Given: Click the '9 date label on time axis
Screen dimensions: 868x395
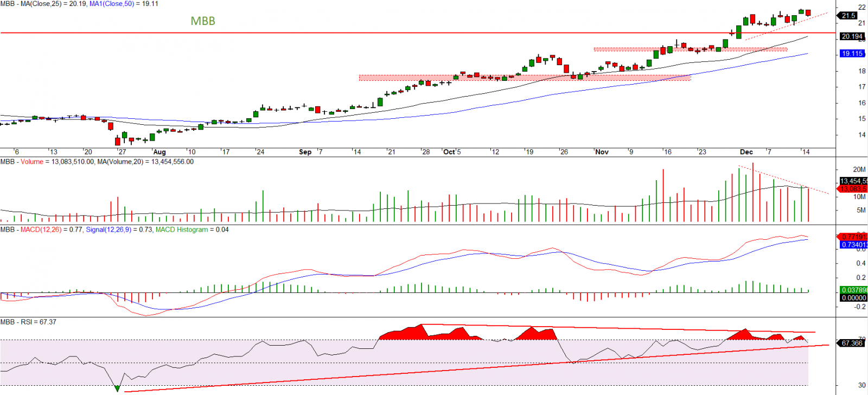Looking at the screenshot, I should (x=630, y=152).
